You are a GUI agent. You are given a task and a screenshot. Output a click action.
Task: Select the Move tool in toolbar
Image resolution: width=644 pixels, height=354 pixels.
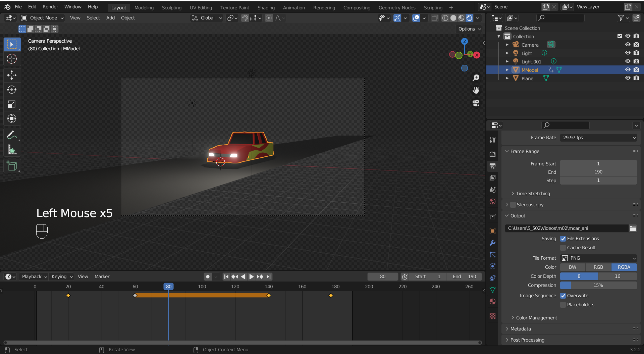click(12, 75)
